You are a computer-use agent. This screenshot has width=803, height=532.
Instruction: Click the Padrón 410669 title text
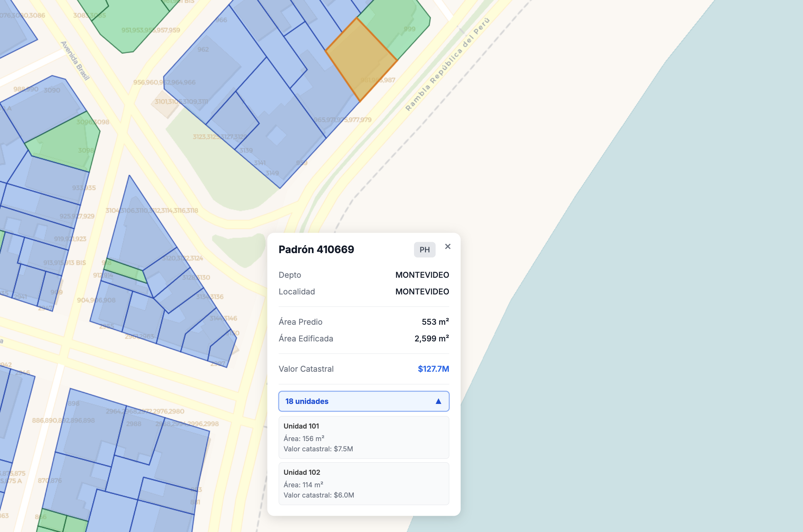[x=316, y=249]
